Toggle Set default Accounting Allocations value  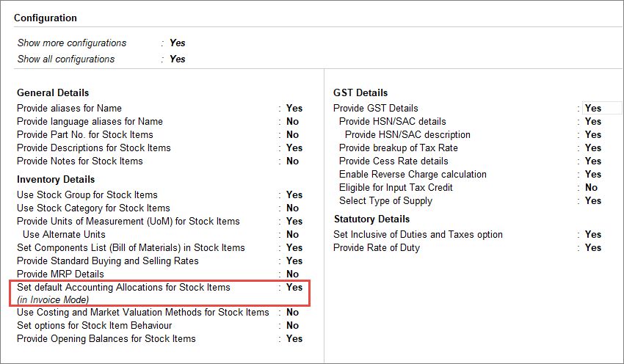[294, 287]
